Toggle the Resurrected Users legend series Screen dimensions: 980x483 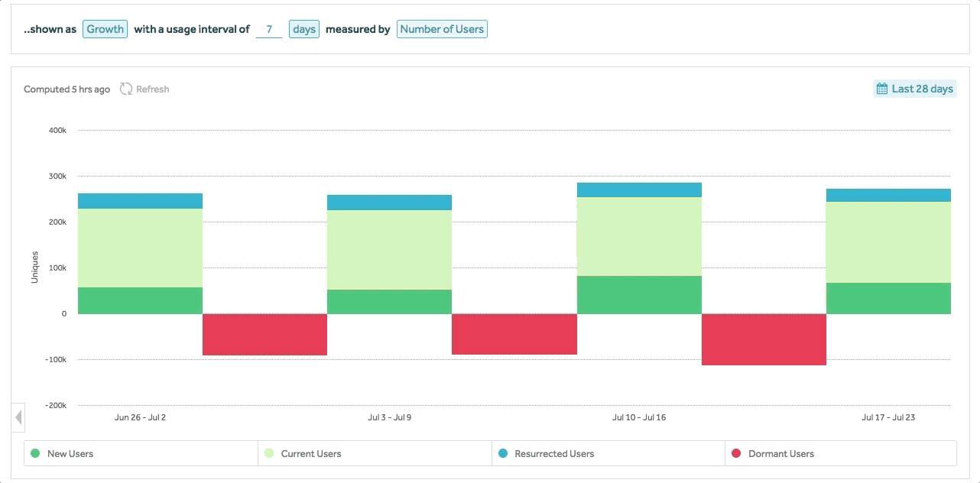click(x=554, y=454)
